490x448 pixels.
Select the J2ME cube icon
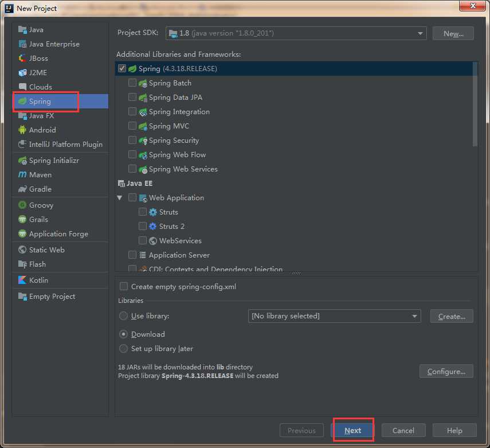pos(22,73)
